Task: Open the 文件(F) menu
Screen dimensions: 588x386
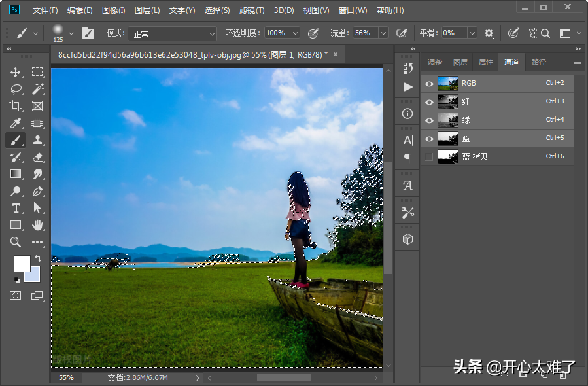Action: click(x=45, y=10)
